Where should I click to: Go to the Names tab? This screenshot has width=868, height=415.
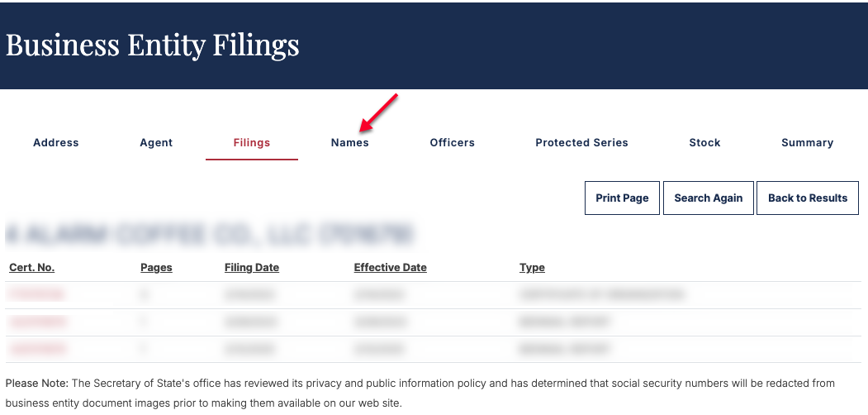[x=350, y=142]
